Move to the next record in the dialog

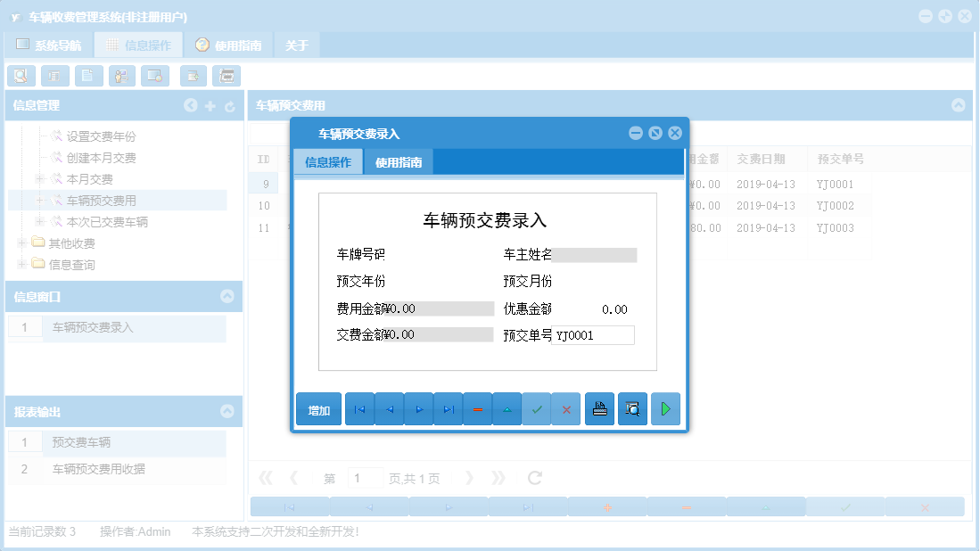[418, 408]
